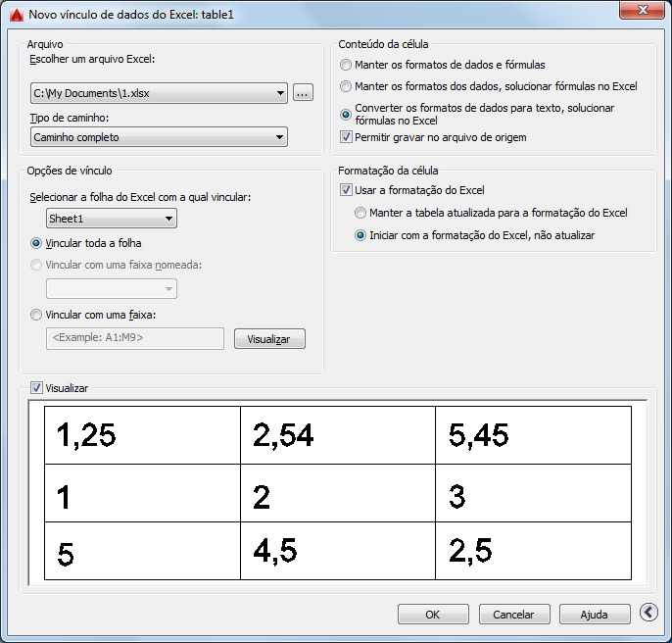Viewport: 672px width, 643px height.
Task: Click preview cell showing 4,5
Action: [338, 551]
